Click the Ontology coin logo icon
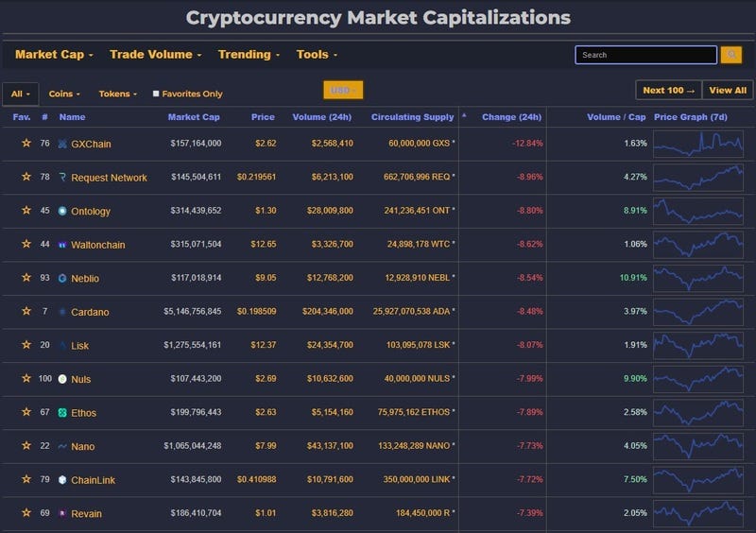This screenshot has width=756, height=533. (62, 212)
